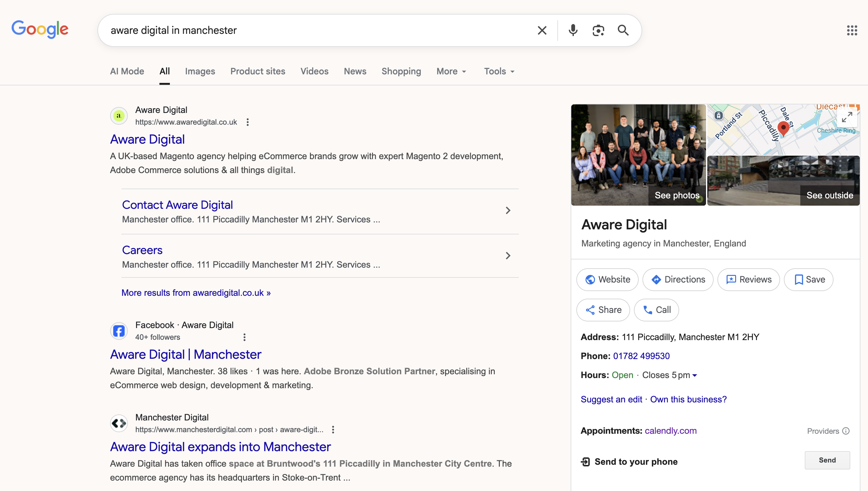
Task: Click the 'Providers' label
Action: 823,431
